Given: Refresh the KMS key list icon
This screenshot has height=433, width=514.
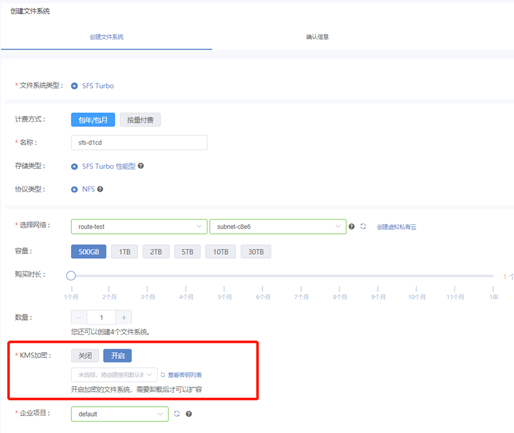Looking at the screenshot, I should 163,375.
